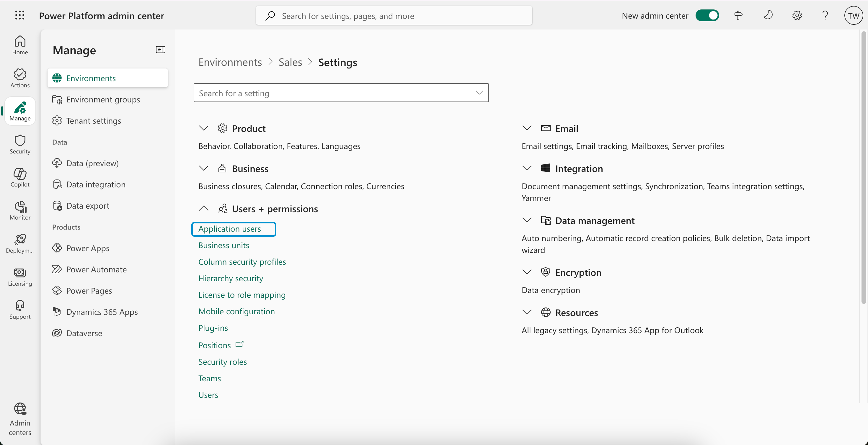The width and height of the screenshot is (868, 445).
Task: Click the Product gear icon
Action: pyautogui.click(x=222, y=128)
